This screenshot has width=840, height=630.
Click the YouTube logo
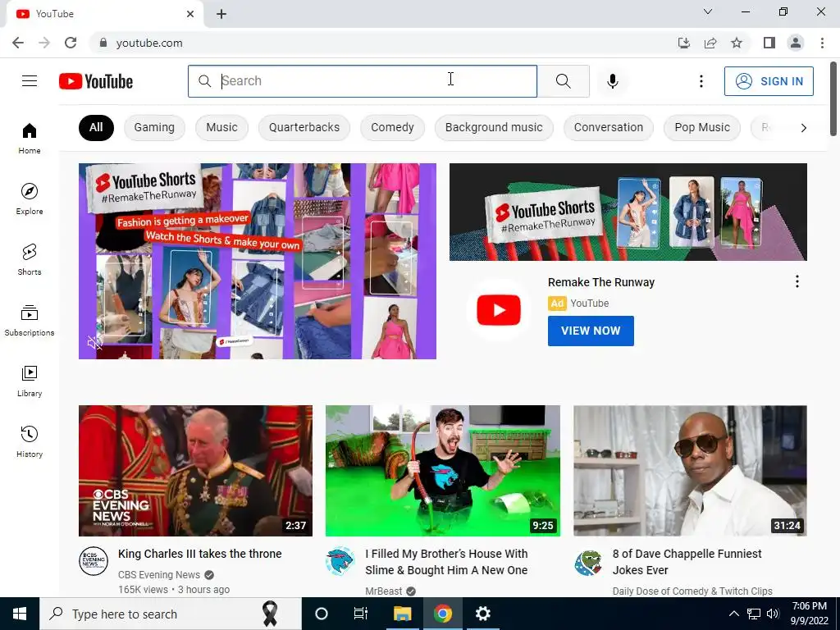[x=96, y=81]
